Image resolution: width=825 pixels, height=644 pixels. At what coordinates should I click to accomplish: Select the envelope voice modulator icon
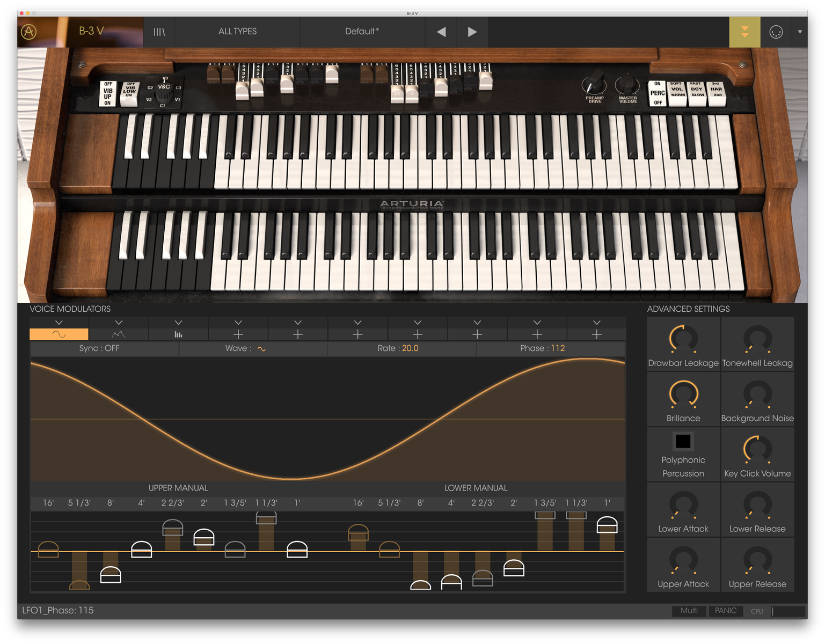click(119, 333)
